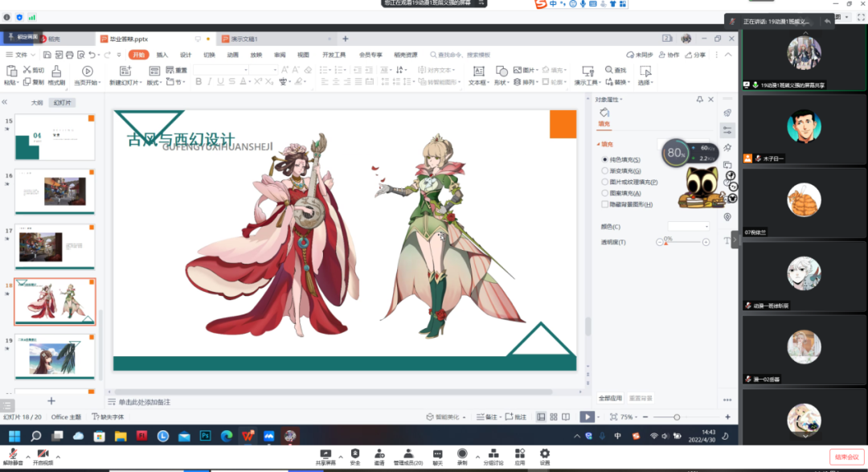Open Microsoft Edge from the taskbar
Image resolution: width=868 pixels, height=472 pixels.
click(x=227, y=436)
